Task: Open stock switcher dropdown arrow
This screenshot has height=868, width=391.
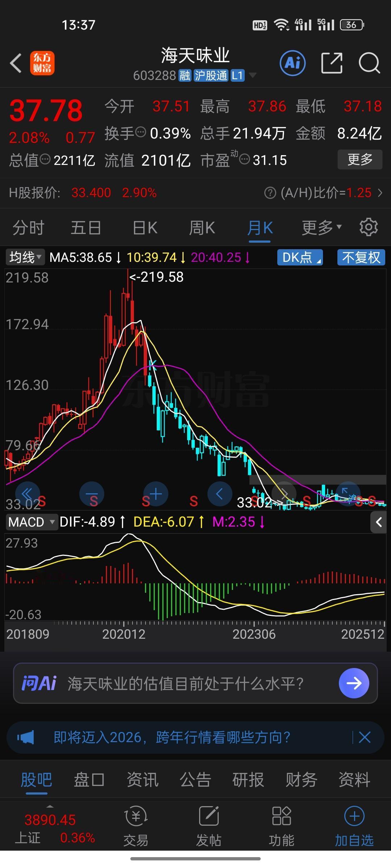Action: point(253,75)
